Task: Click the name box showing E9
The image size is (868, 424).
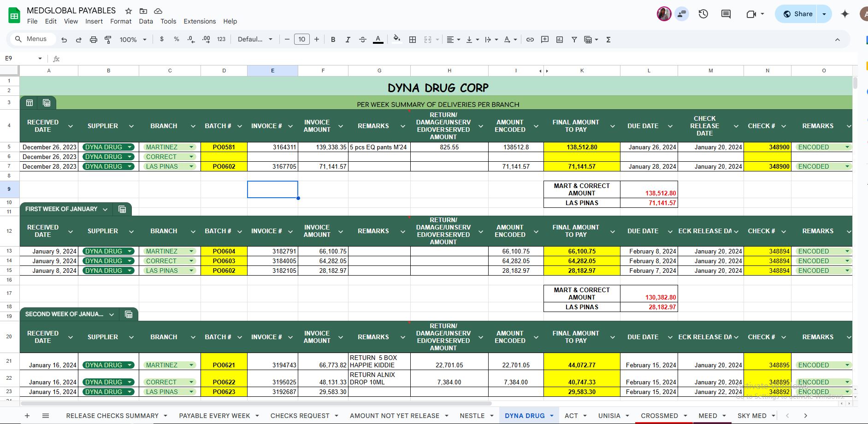Action: 22,59
